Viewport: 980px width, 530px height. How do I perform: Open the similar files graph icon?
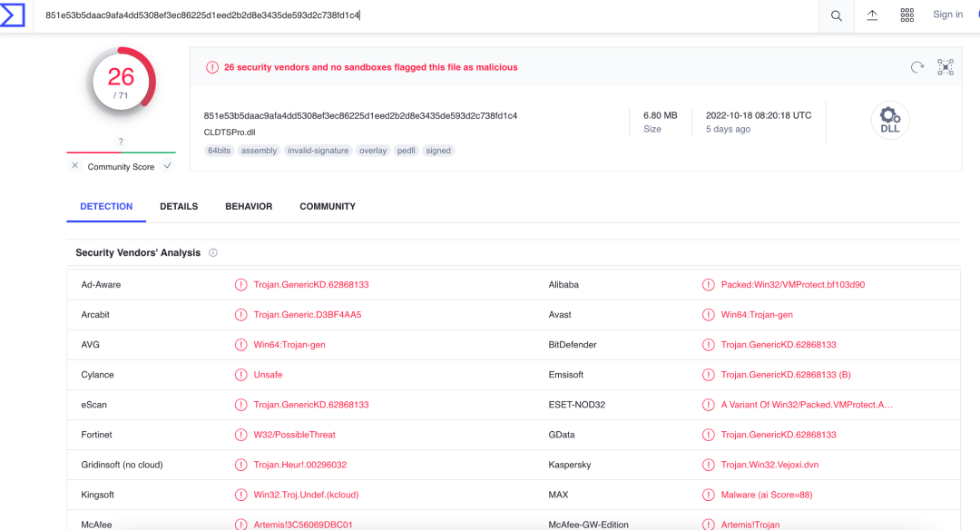click(x=945, y=67)
